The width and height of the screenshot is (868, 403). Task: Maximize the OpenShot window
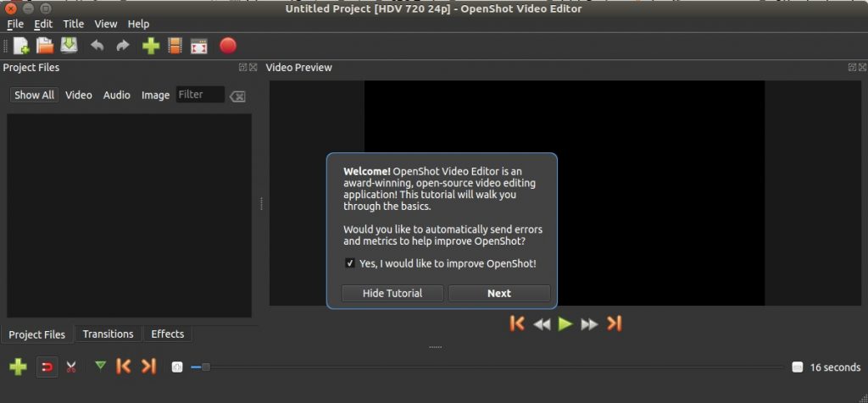pos(46,8)
